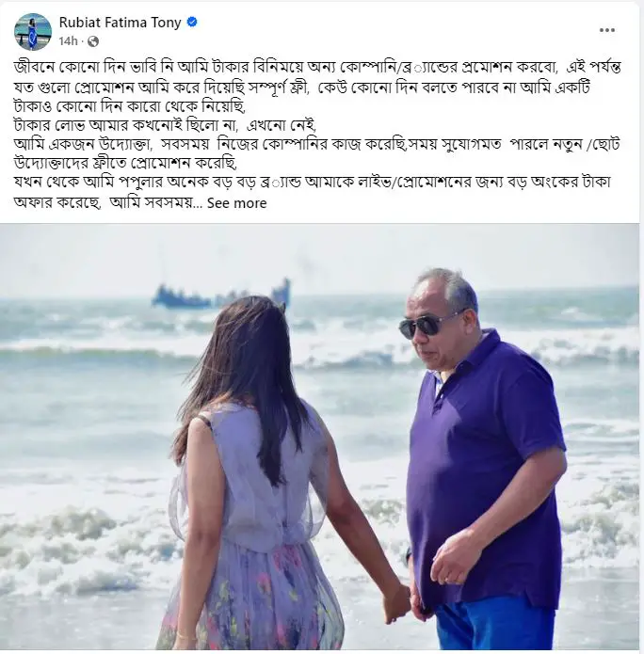Click the man's blue trousers in photo
Screen dimensions: 644x654
click(497, 624)
